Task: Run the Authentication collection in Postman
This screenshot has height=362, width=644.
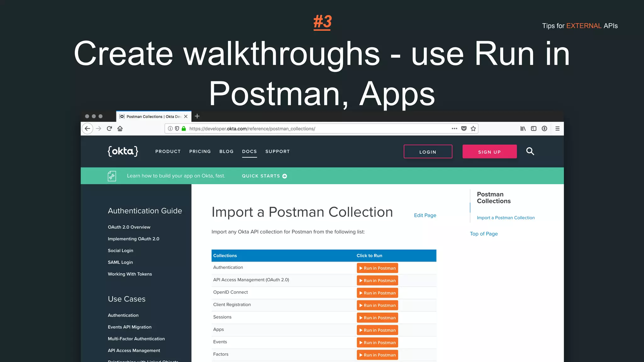Action: pos(377,268)
